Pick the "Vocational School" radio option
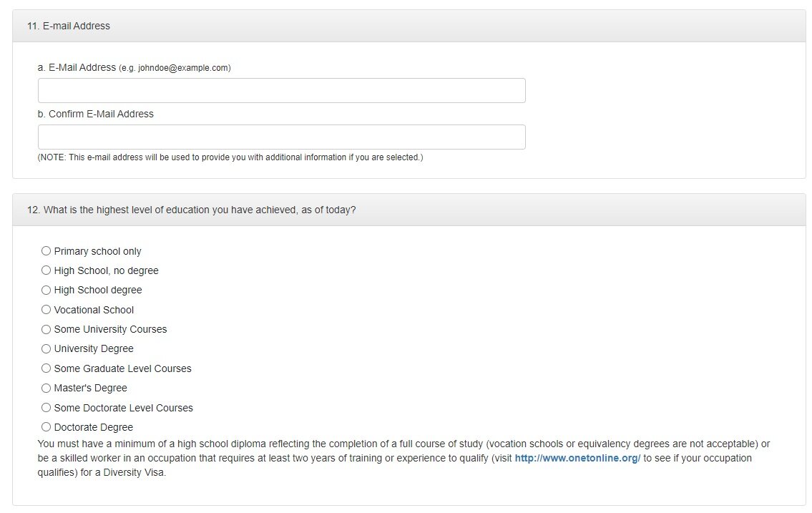This screenshot has width=812, height=513. (x=47, y=310)
